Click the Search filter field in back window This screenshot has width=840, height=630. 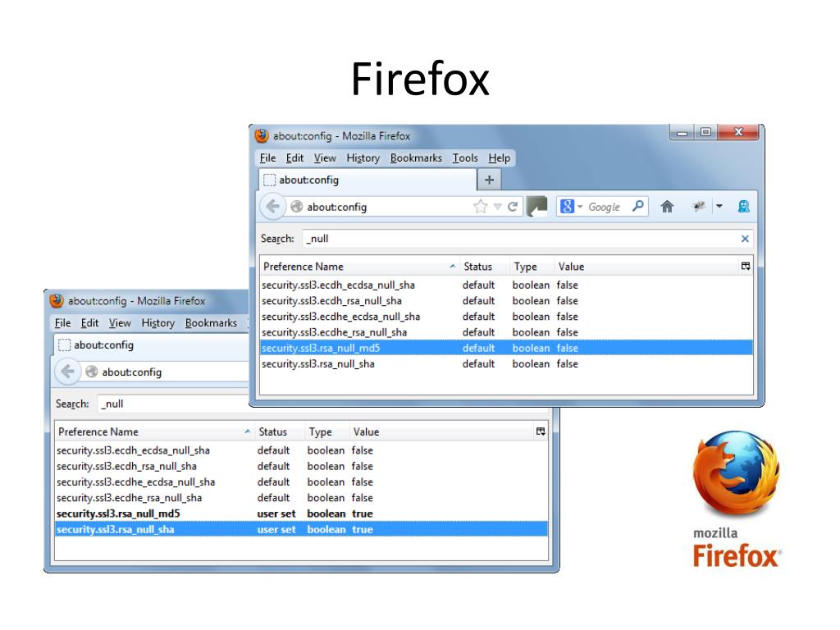172,404
